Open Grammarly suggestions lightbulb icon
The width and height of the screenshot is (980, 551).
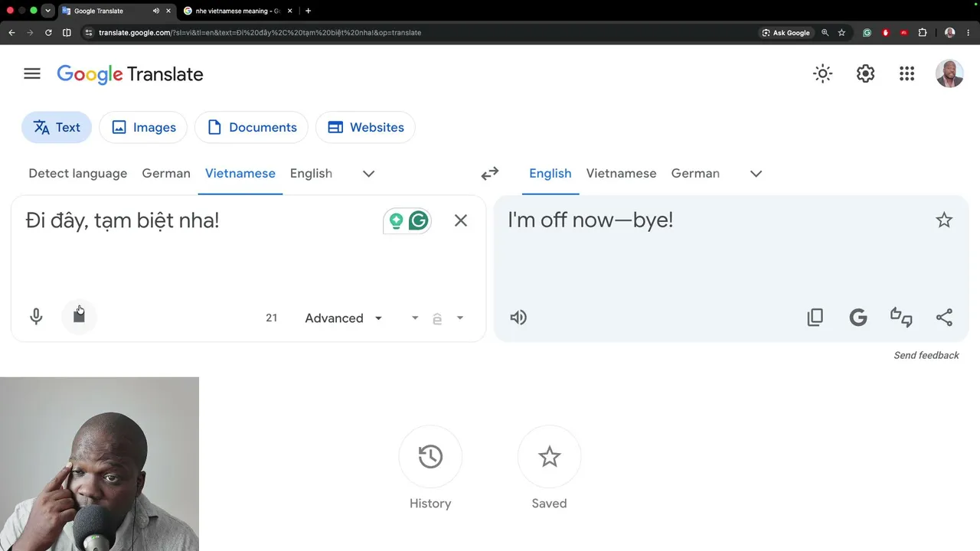396,221
